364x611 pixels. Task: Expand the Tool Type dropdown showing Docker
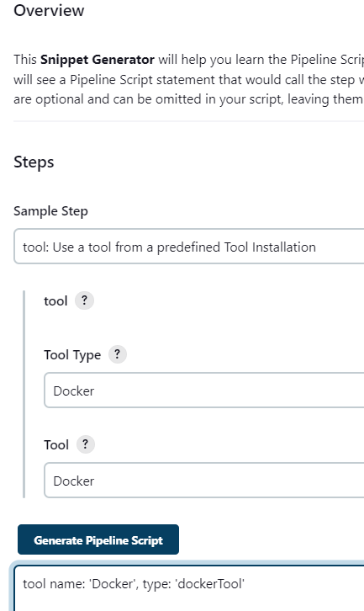pyautogui.click(x=204, y=391)
